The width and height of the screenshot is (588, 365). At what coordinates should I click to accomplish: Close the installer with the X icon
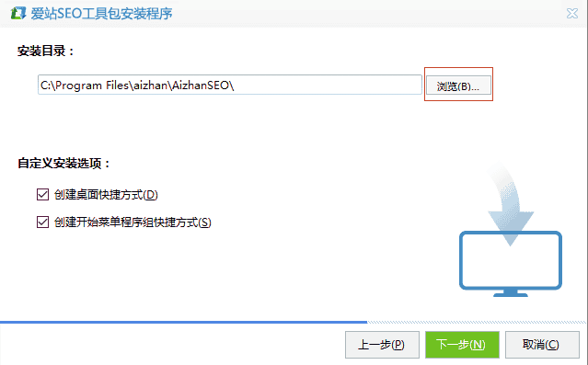tap(571, 14)
